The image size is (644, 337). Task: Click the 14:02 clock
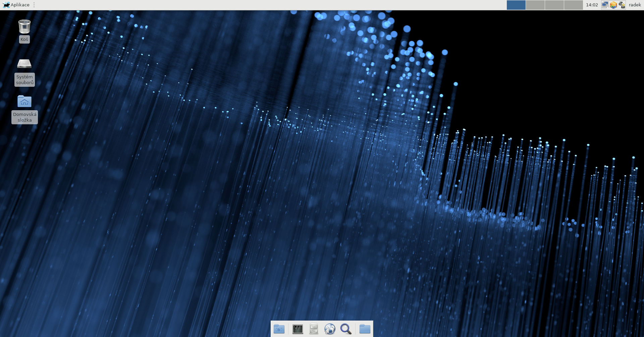point(592,5)
